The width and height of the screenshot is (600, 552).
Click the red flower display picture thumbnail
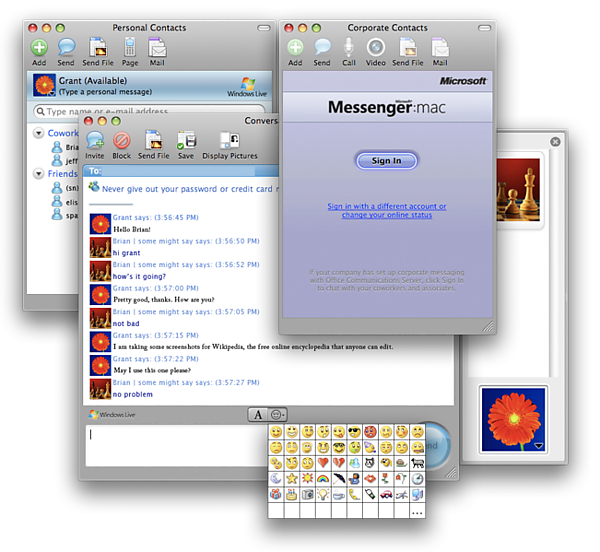513,419
